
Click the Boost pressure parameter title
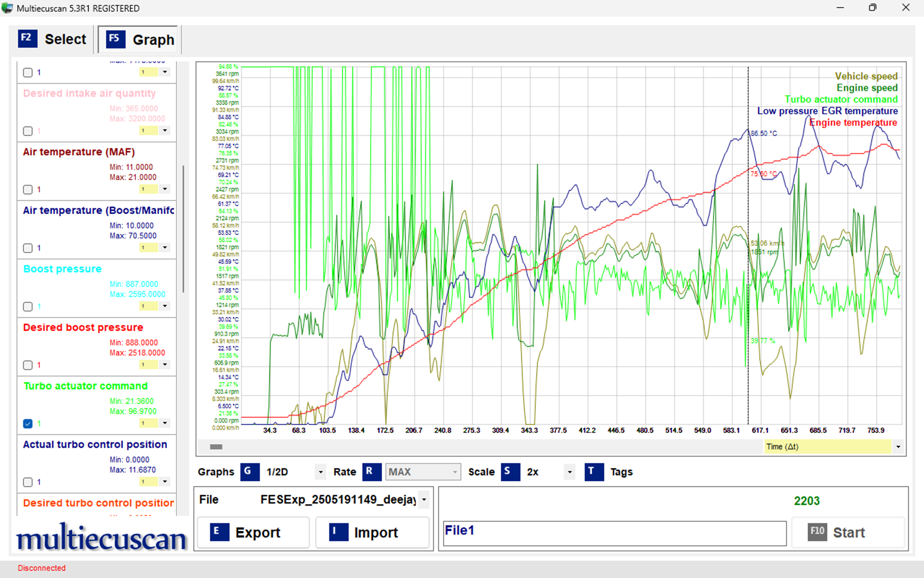tap(62, 269)
